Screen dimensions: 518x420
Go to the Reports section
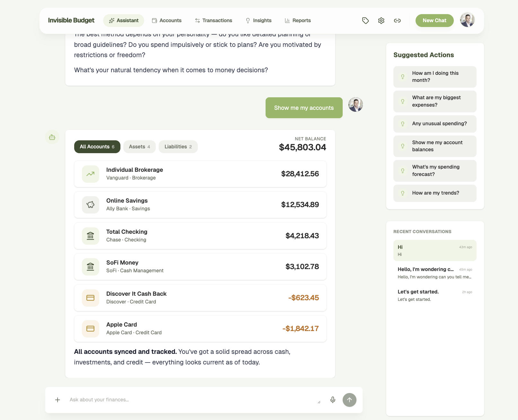point(297,20)
